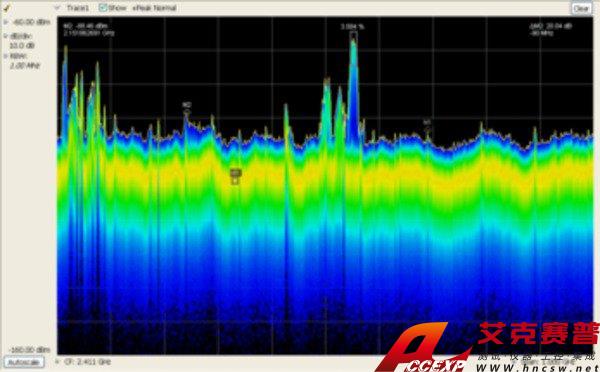Click the checkmark icon in top-left corner
This screenshot has width=600, height=372.
click(x=7, y=8)
